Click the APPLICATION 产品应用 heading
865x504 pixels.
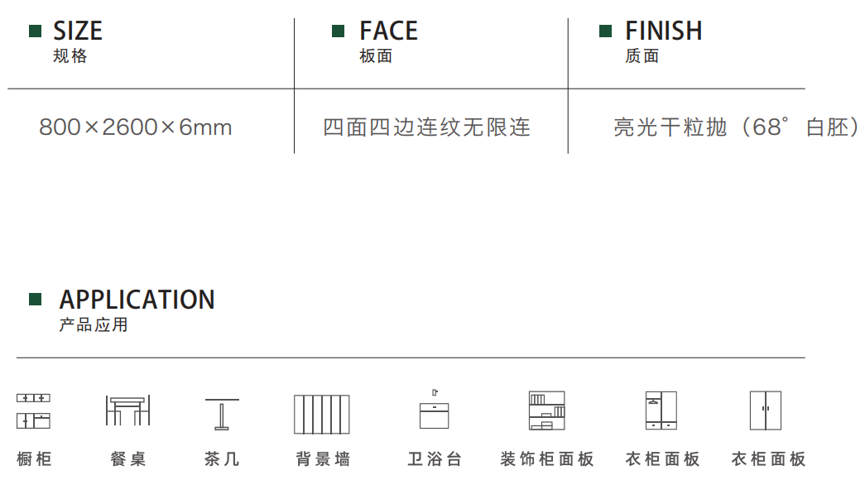[x=137, y=310]
